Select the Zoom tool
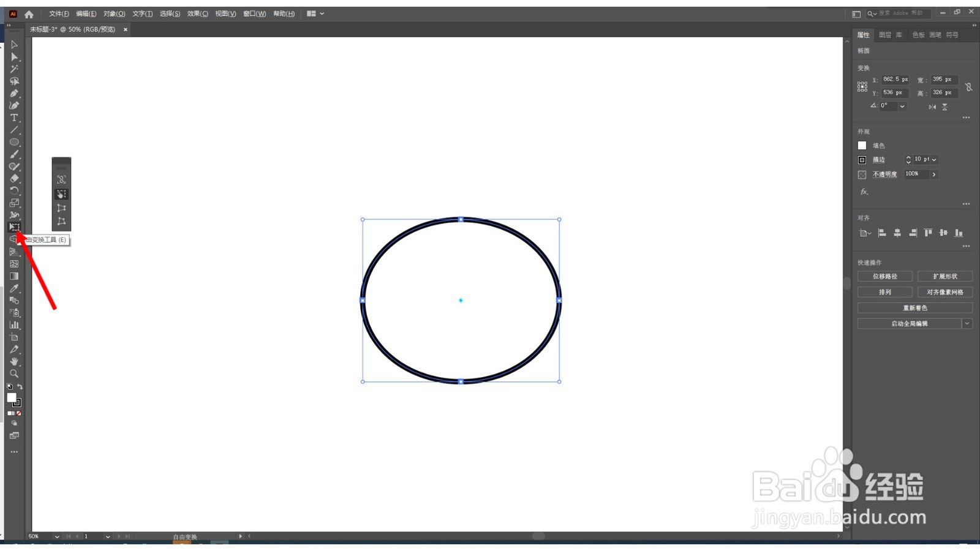The width and height of the screenshot is (980, 551). 14,373
